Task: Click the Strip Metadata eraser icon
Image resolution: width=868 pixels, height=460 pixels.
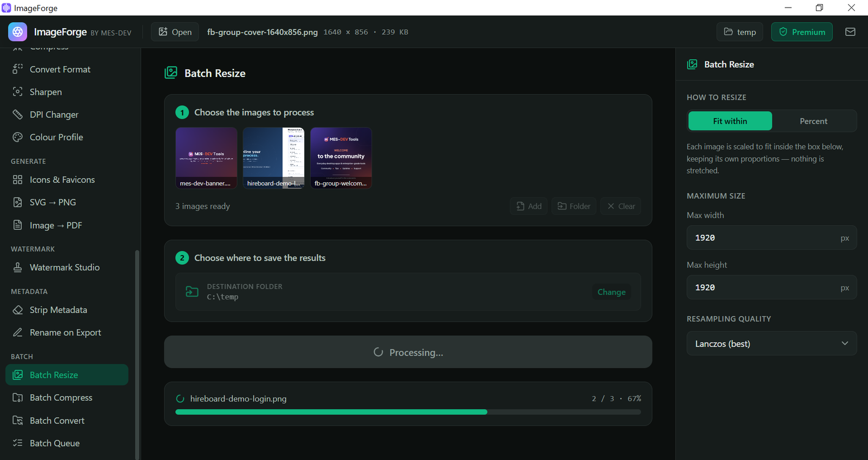Action: pos(18,310)
